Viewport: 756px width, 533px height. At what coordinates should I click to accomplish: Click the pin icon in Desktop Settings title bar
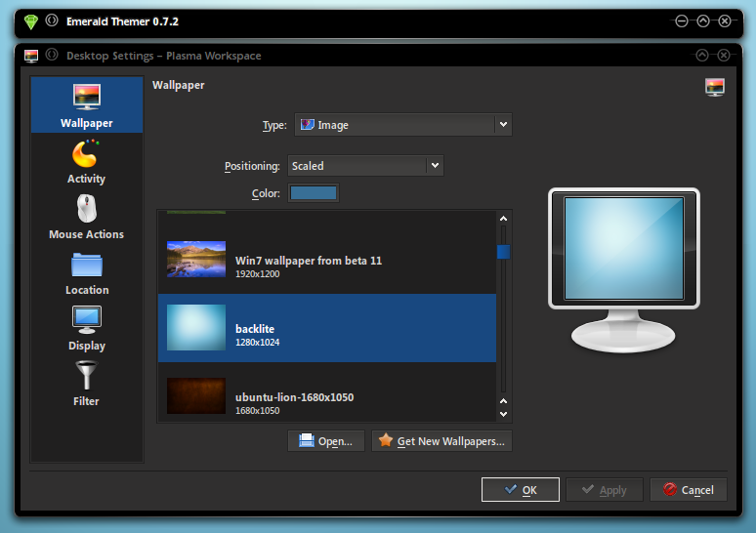[52, 55]
